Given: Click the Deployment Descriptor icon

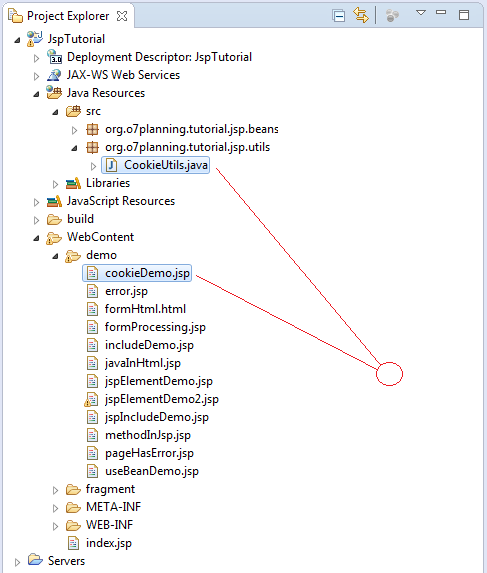Looking at the screenshot, I should tap(54, 57).
